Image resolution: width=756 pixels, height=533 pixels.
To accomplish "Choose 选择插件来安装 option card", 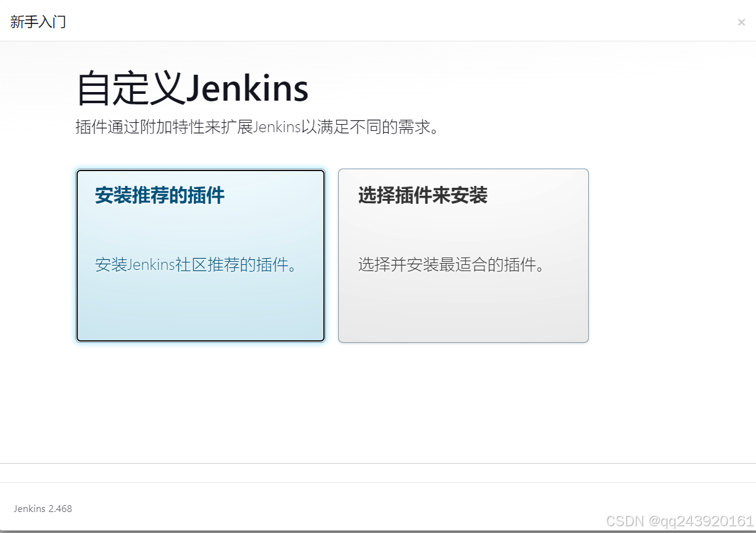I will coord(463,256).
